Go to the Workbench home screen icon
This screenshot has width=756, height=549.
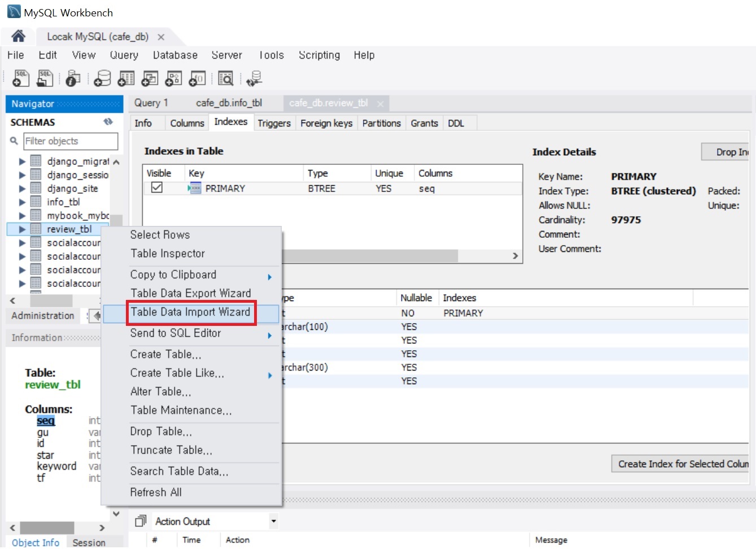(x=18, y=36)
